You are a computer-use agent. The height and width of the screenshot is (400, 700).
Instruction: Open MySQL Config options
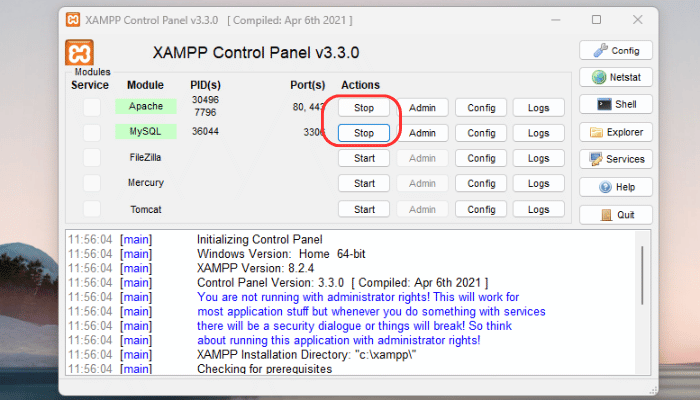point(481,133)
